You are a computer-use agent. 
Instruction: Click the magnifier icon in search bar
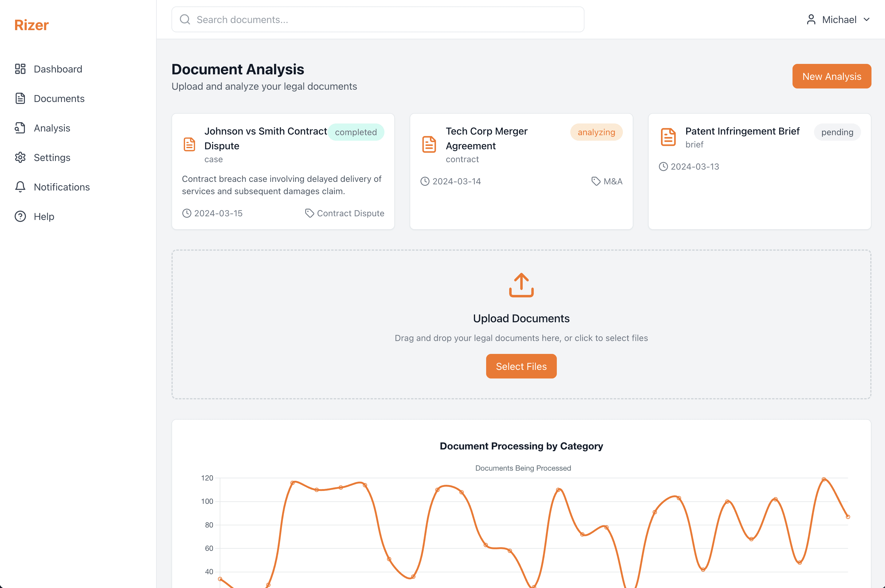tap(185, 19)
